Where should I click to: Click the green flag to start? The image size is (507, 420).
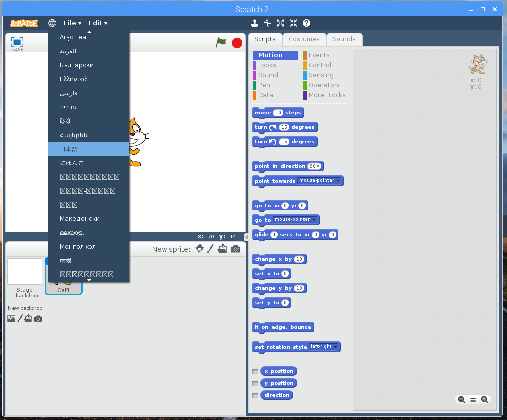pos(221,43)
